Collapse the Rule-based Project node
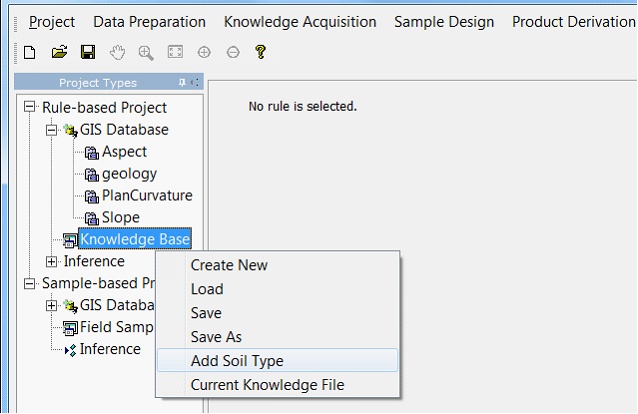This screenshot has height=414, width=638. pyautogui.click(x=29, y=107)
